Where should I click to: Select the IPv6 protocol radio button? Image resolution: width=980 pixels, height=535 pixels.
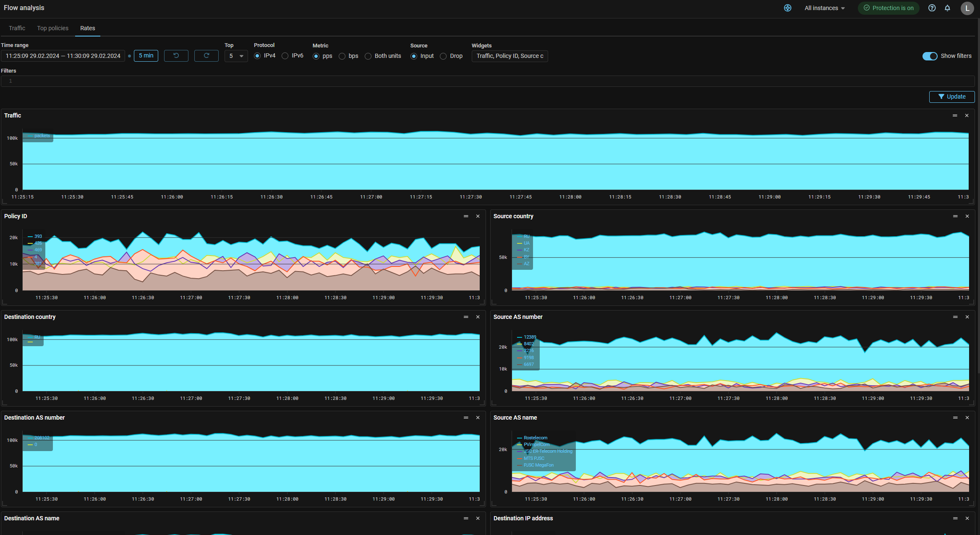[285, 56]
